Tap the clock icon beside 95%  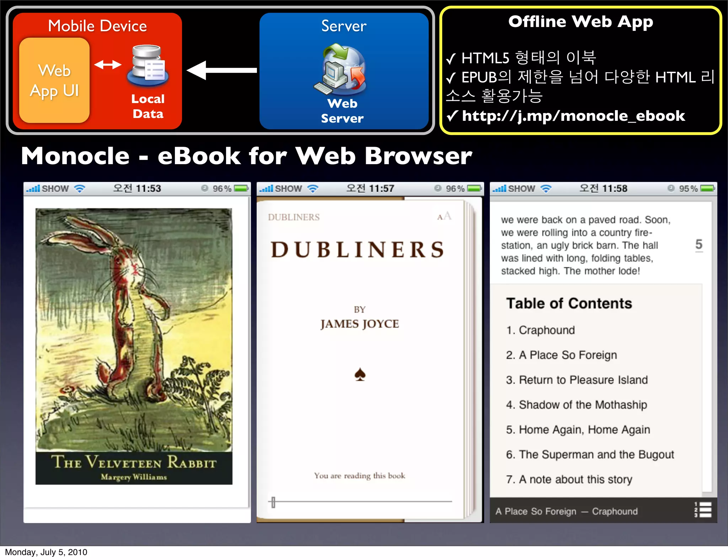[671, 188]
